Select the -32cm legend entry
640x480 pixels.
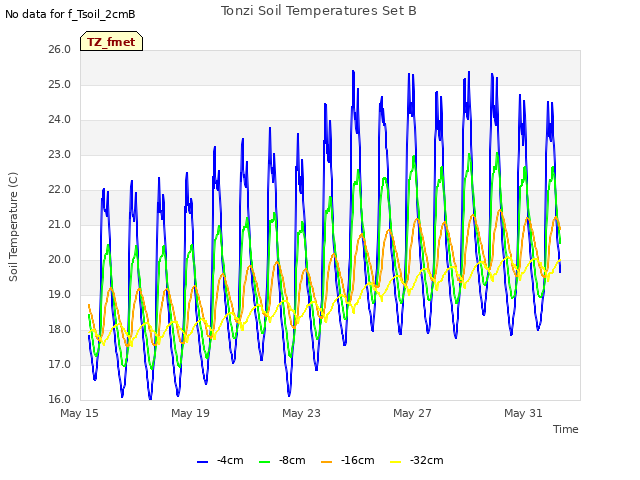417,460
